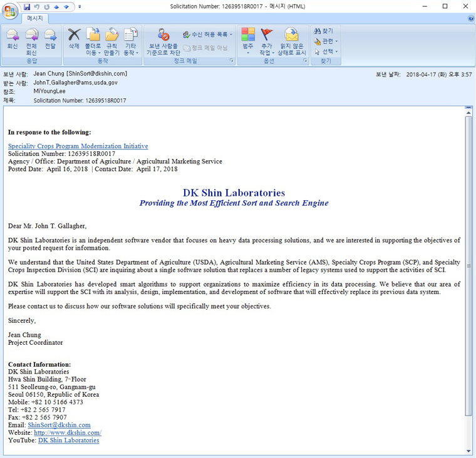
Task: Click the http://www.dkshin.com/ website link
Action: coord(67,432)
